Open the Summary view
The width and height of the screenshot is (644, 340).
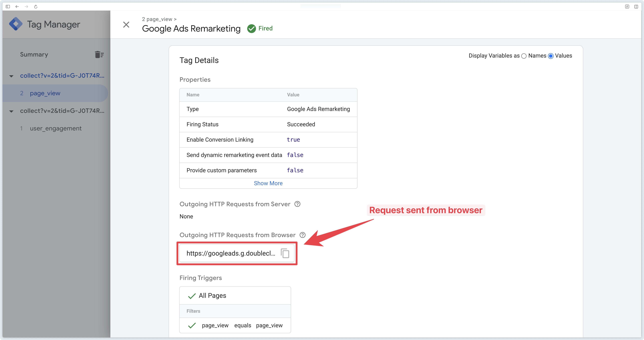coord(34,54)
